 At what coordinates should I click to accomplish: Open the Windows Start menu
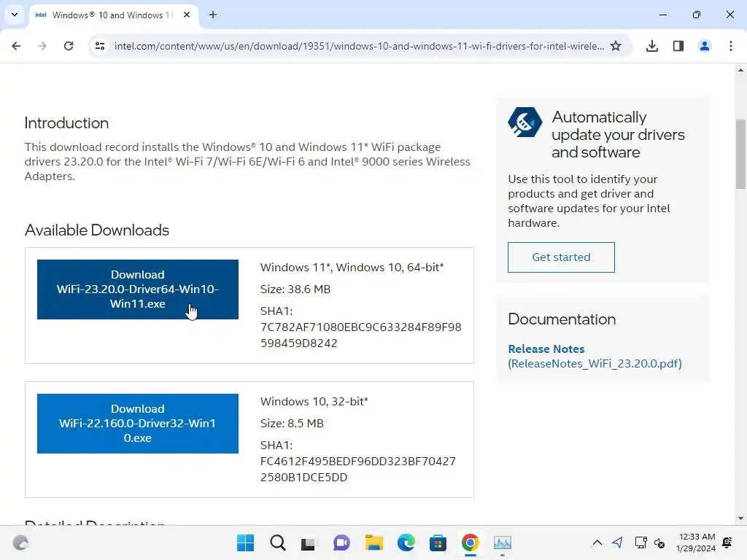coord(245,542)
